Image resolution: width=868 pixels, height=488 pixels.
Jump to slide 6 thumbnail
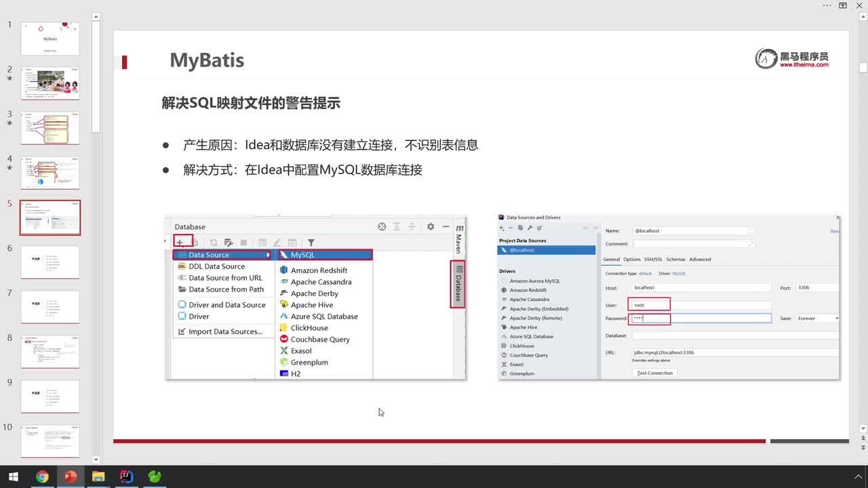point(50,262)
